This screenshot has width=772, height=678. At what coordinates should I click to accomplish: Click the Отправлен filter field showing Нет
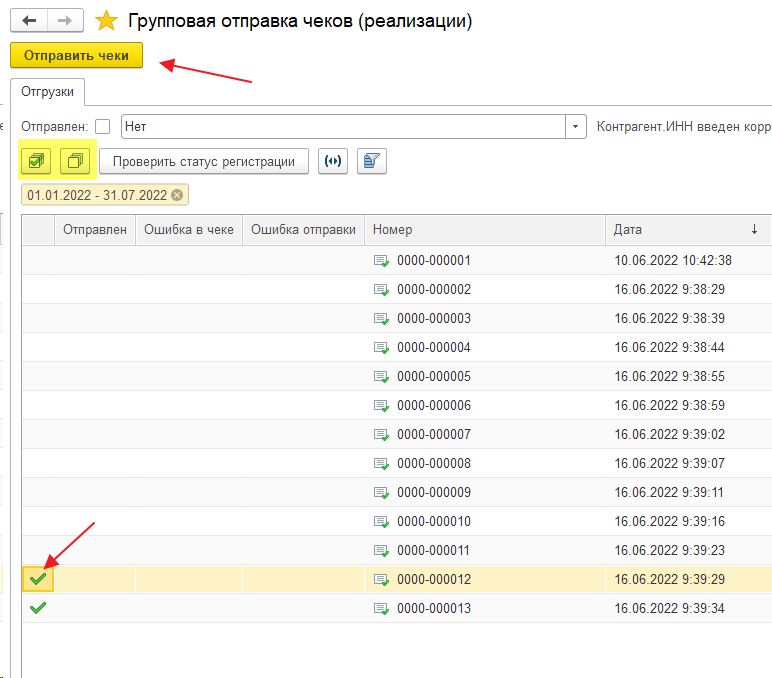pos(343,127)
